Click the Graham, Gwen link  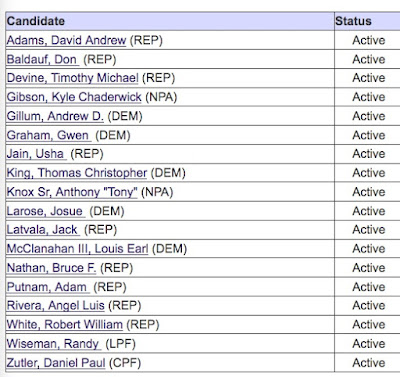coord(49,135)
